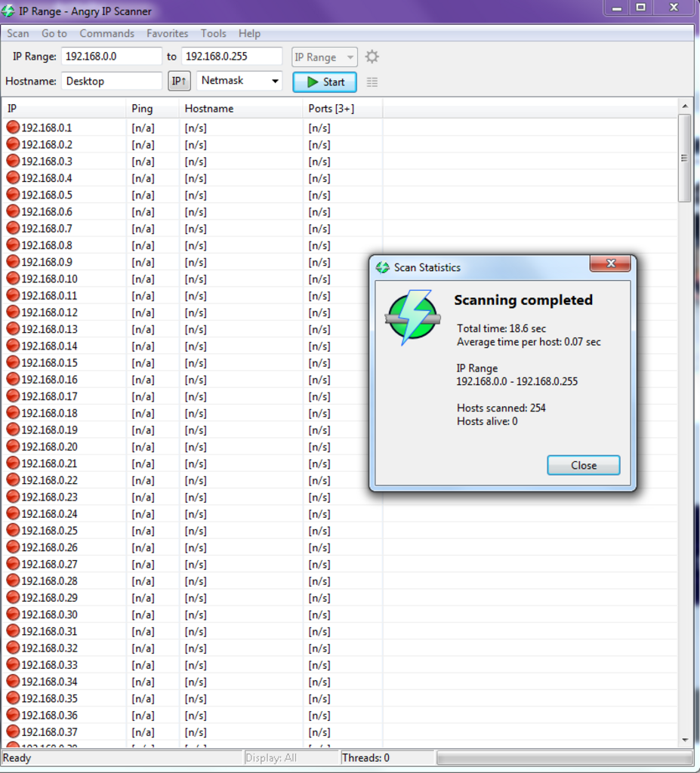The height and width of the screenshot is (773, 700).
Task: Open the Go to menu
Action: click(x=54, y=33)
